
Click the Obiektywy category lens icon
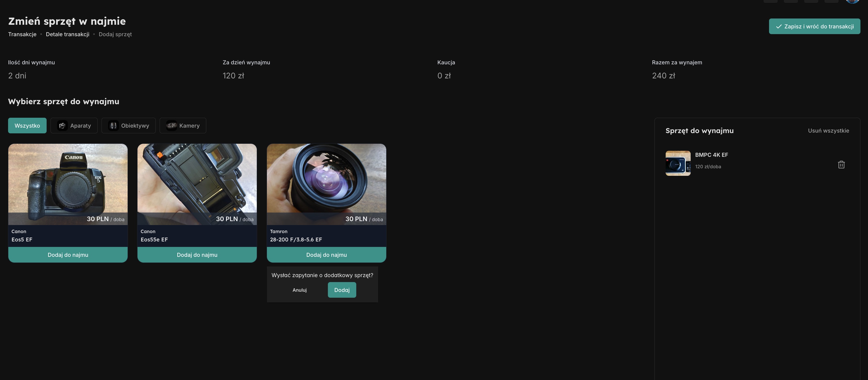coord(113,126)
